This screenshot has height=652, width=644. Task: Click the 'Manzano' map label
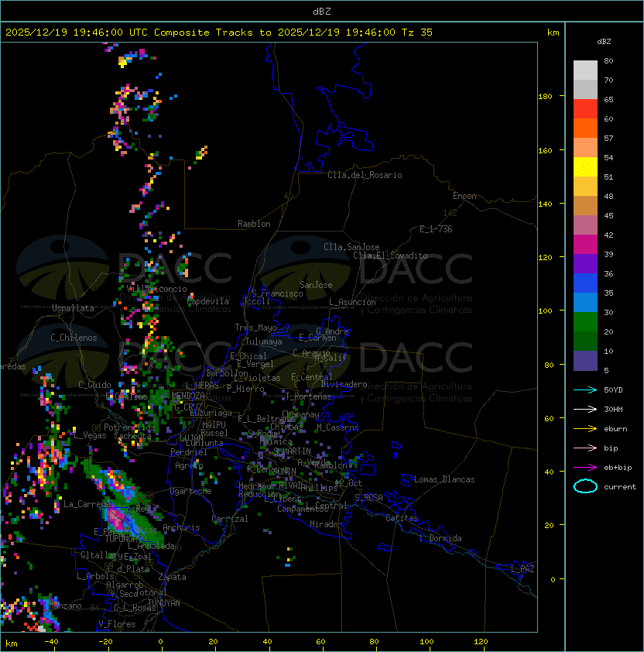(x=65, y=606)
